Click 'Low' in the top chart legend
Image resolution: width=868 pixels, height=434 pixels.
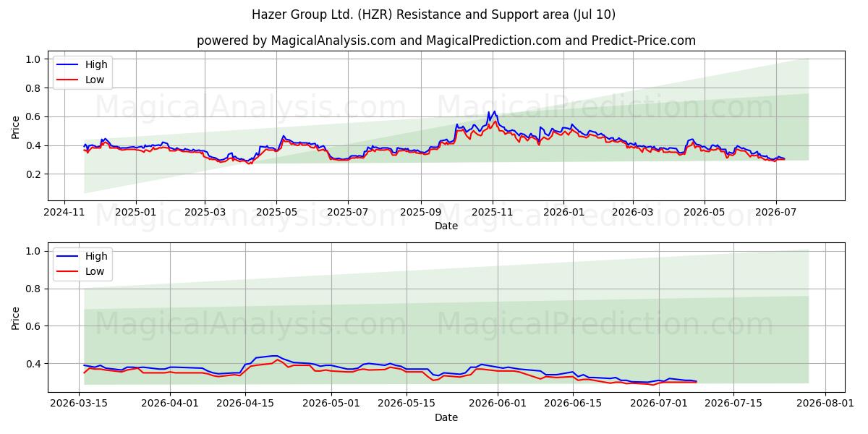[x=95, y=80]
